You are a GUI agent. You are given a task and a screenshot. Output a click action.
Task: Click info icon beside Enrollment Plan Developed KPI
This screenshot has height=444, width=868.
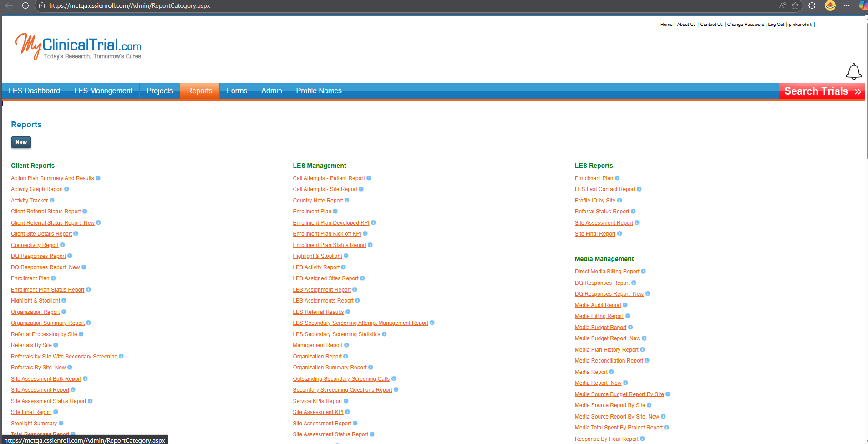pos(373,222)
